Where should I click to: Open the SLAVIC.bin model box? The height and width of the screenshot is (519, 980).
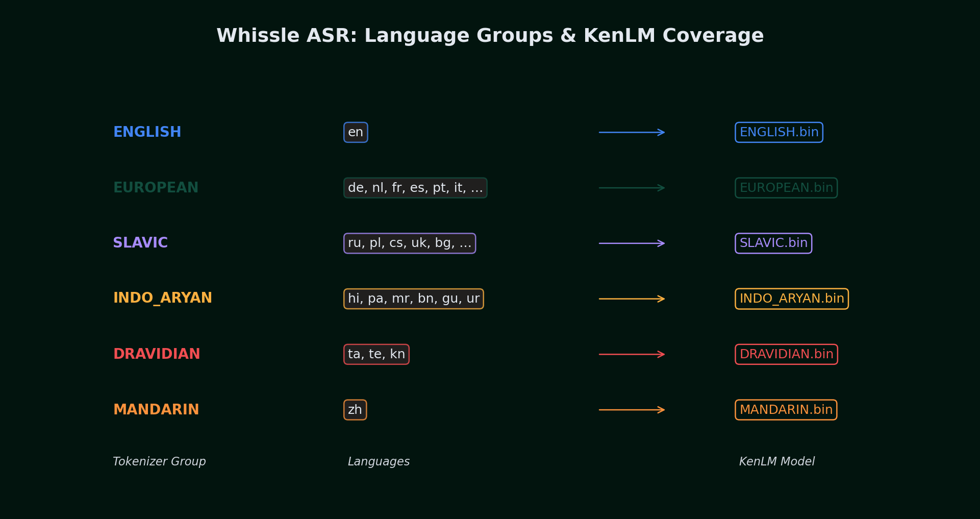[x=773, y=243]
